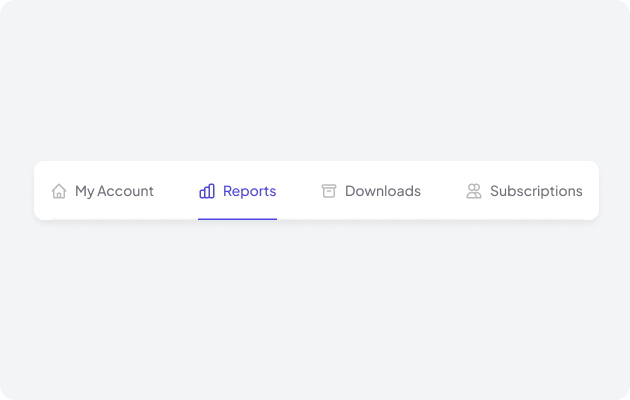
Task: Switch to the Reports tab
Action: tap(238, 191)
